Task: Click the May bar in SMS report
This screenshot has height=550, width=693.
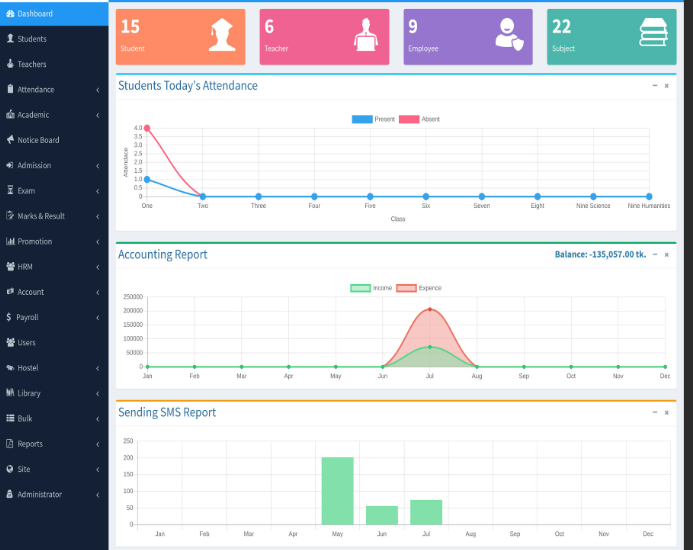Action: [337, 490]
